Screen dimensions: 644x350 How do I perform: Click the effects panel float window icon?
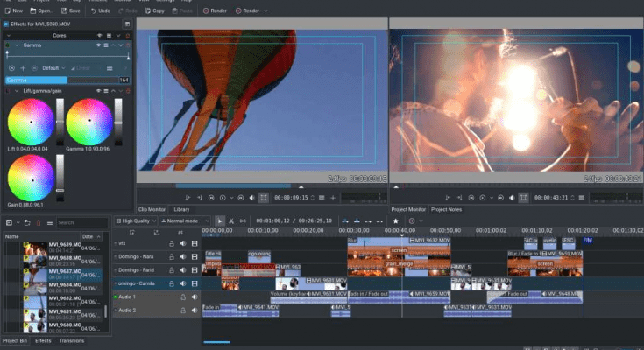(127, 24)
